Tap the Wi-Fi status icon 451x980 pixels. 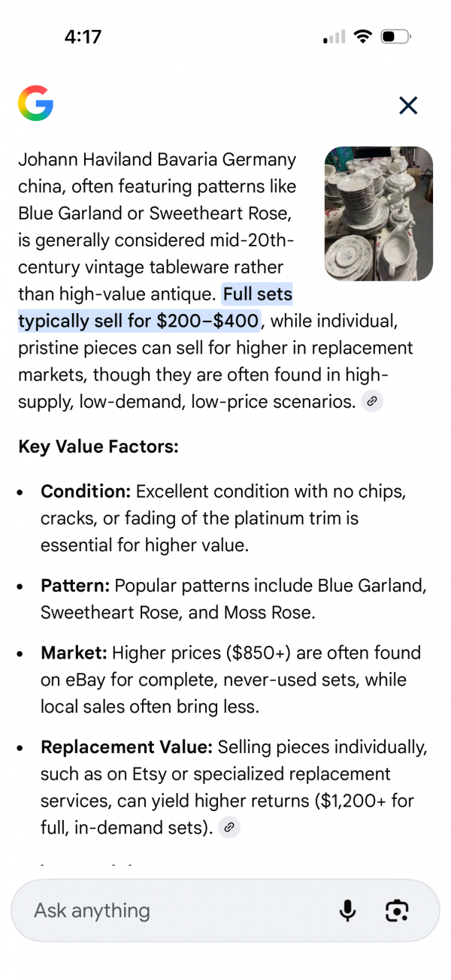pyautogui.click(x=363, y=37)
